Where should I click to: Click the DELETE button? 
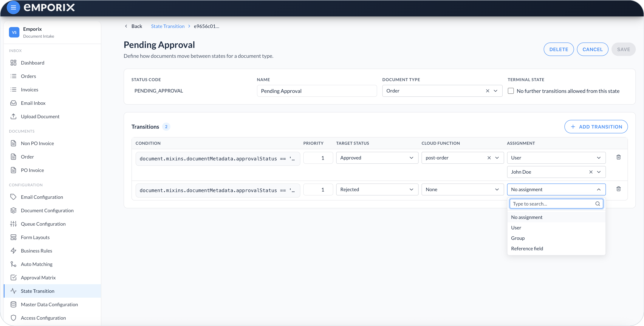(x=558, y=49)
